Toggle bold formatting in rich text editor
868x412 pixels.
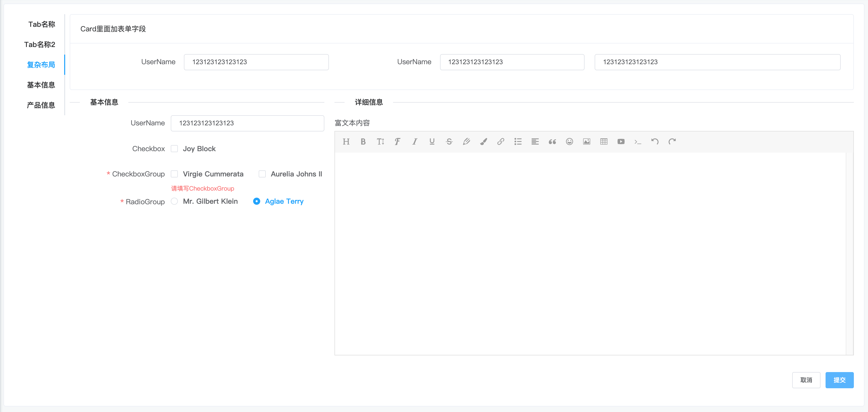[363, 142]
